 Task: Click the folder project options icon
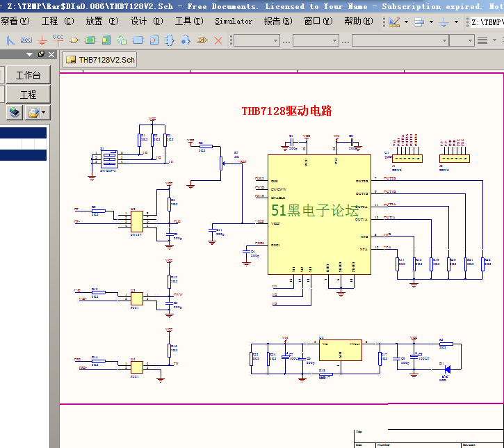pos(33,113)
